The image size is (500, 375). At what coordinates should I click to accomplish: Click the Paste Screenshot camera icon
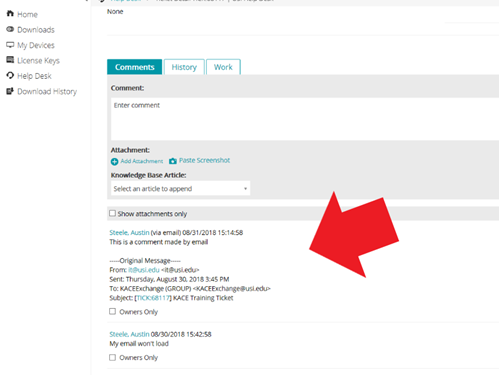tap(173, 161)
